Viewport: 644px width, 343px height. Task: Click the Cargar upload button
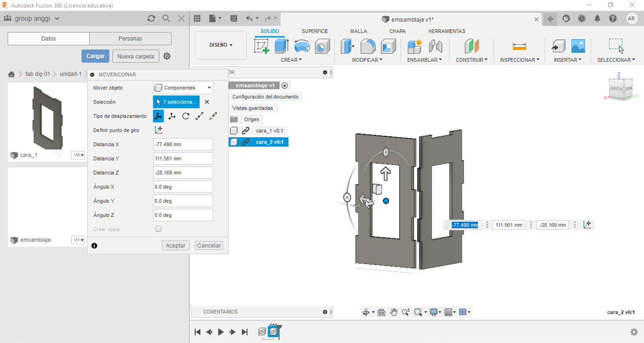[x=95, y=56]
